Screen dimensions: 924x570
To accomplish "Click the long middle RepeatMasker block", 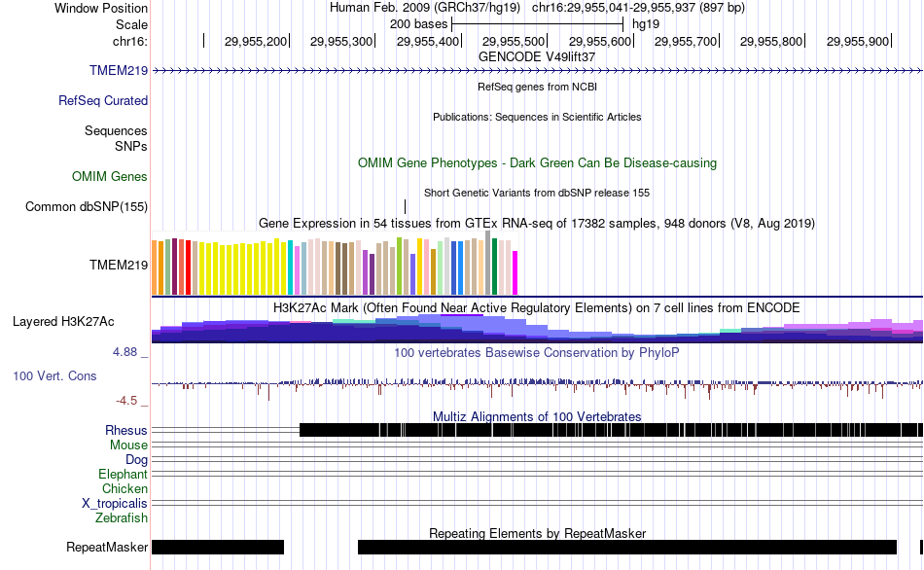I will [627, 547].
